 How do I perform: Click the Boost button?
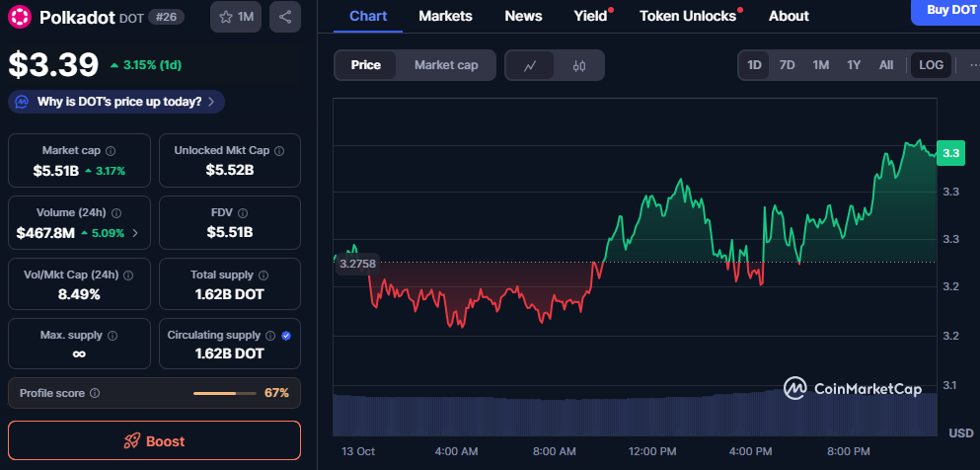click(154, 441)
